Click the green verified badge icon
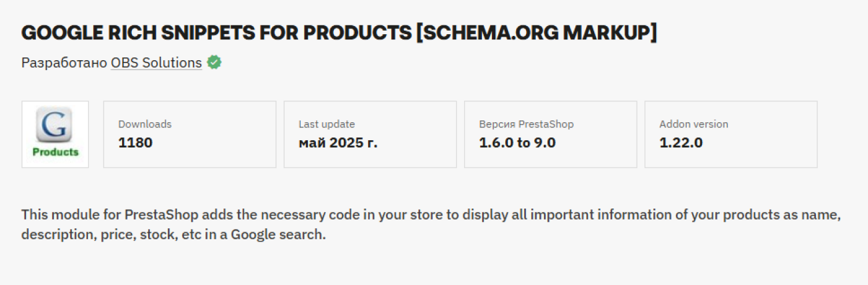Image resolution: width=868 pixels, height=285 pixels. 215,63
